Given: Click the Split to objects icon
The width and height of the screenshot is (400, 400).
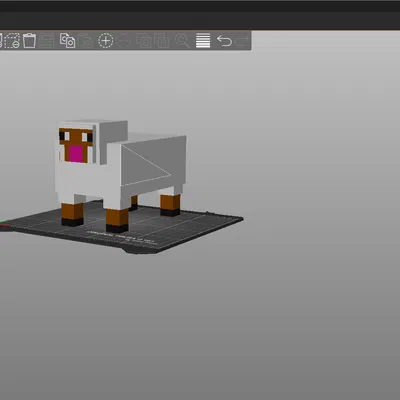Looking at the screenshot, I should click(x=145, y=41).
